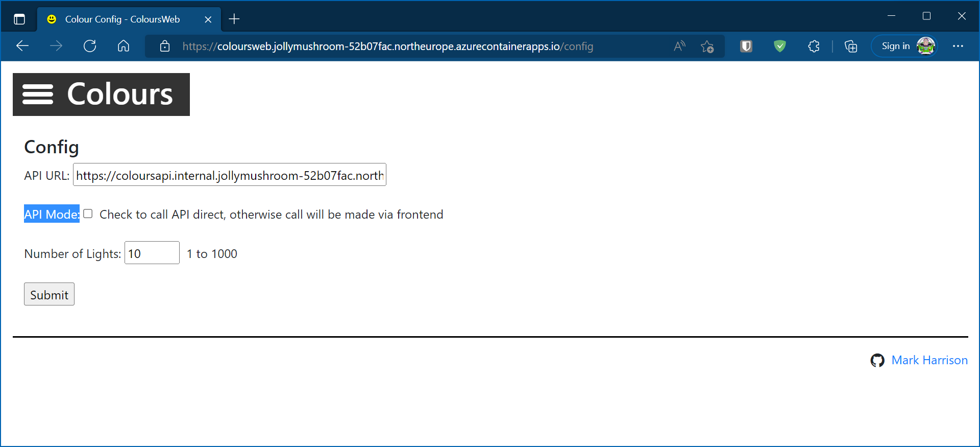Enable the API Mode checkbox
Viewport: 980px width, 447px height.
pos(88,214)
